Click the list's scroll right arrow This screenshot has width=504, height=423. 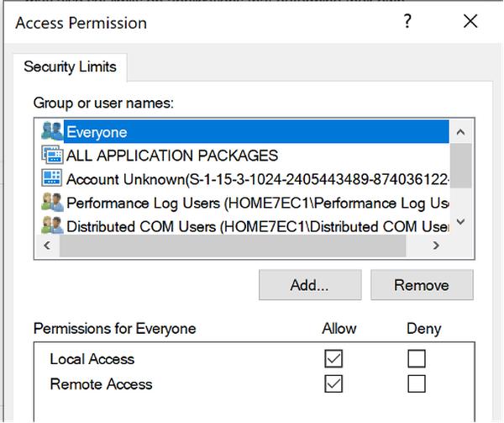[435, 246]
